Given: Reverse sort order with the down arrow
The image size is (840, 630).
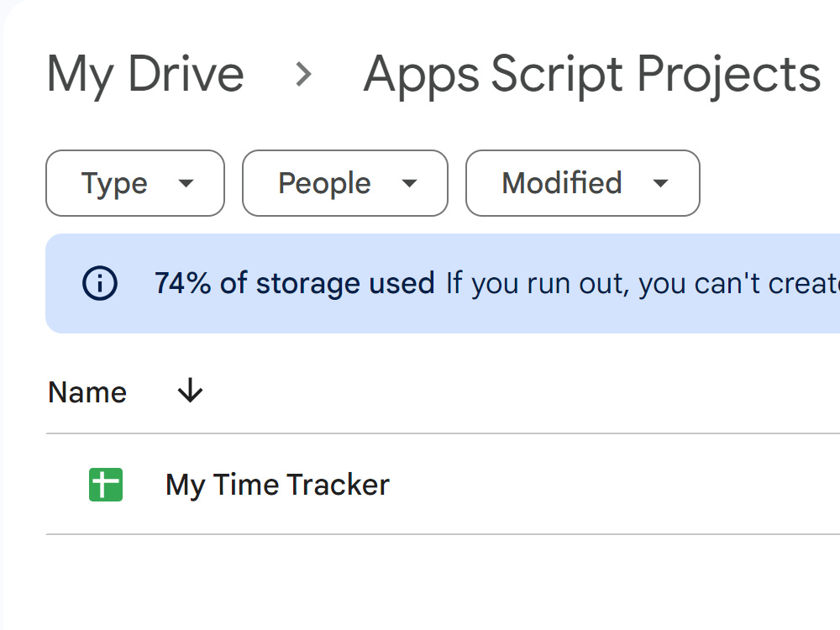Looking at the screenshot, I should coord(190,391).
